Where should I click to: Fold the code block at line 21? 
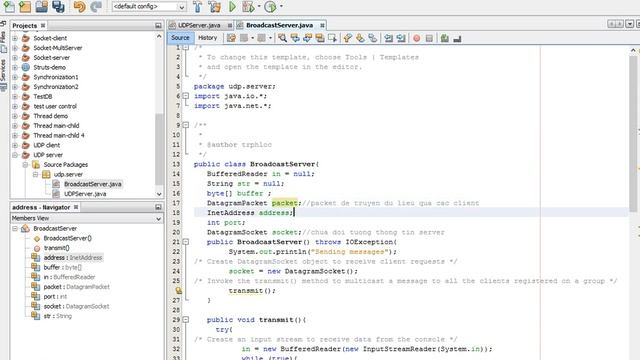click(186, 242)
